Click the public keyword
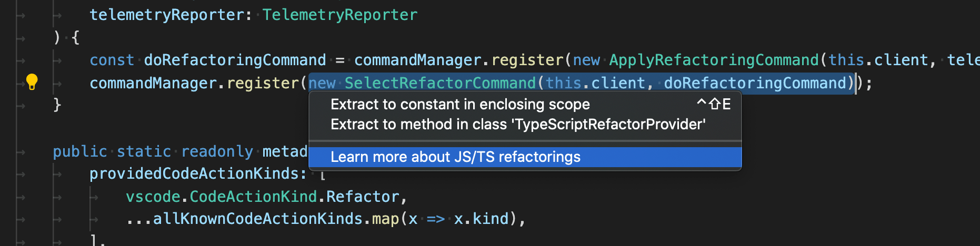Screen dimensions: 980x246 pos(80,151)
